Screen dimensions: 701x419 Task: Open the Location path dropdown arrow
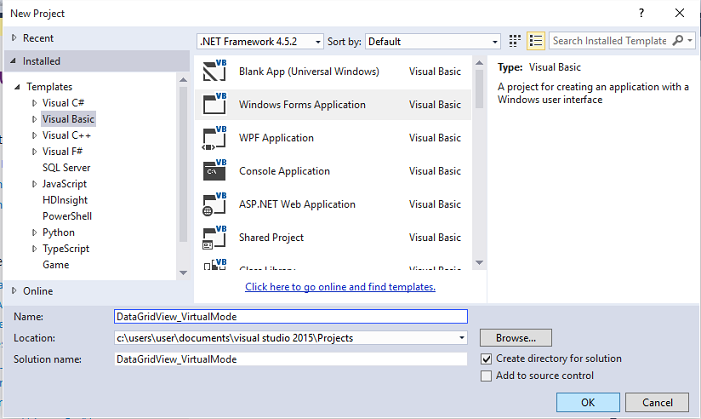tap(462, 338)
